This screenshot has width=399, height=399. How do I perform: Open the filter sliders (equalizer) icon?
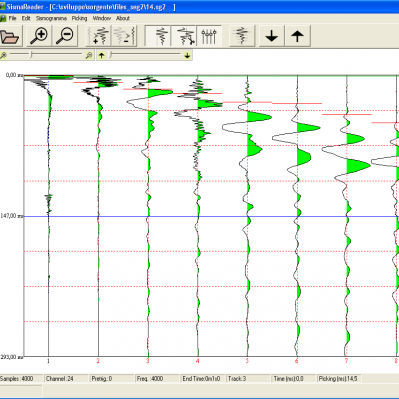pyautogui.click(x=209, y=36)
